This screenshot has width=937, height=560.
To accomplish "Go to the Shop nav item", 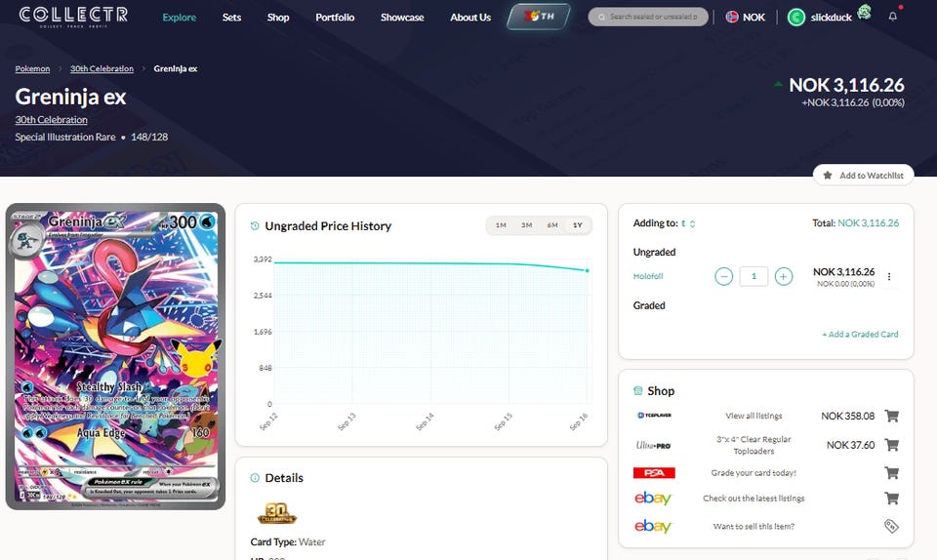I will (278, 18).
